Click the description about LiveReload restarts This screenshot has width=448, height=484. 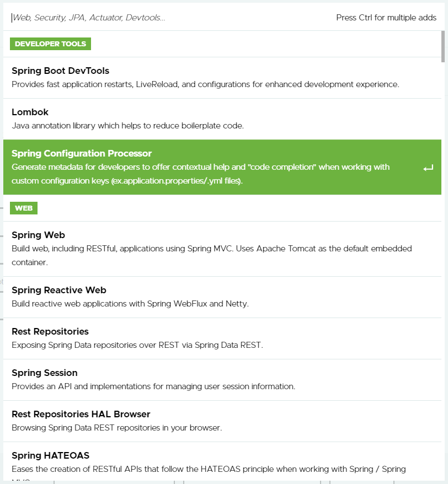pos(205,84)
